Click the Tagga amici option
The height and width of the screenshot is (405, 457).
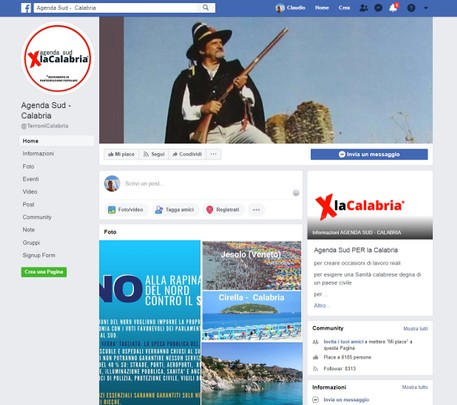pos(175,210)
